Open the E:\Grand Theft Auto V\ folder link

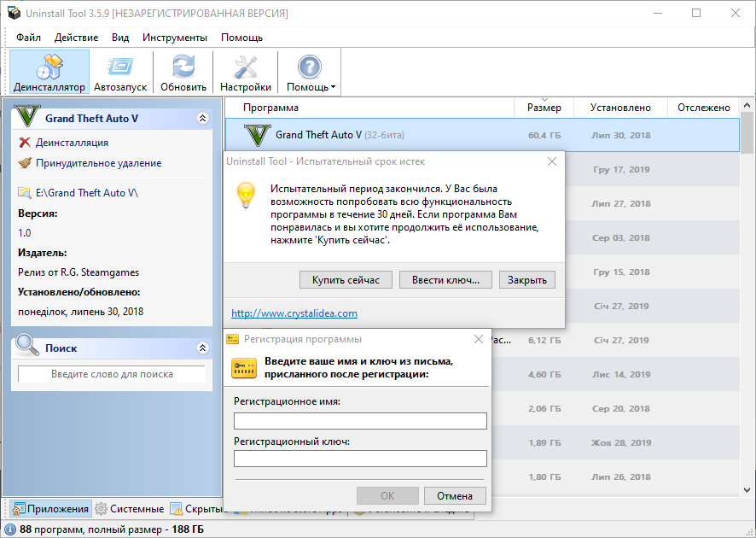[x=87, y=192]
